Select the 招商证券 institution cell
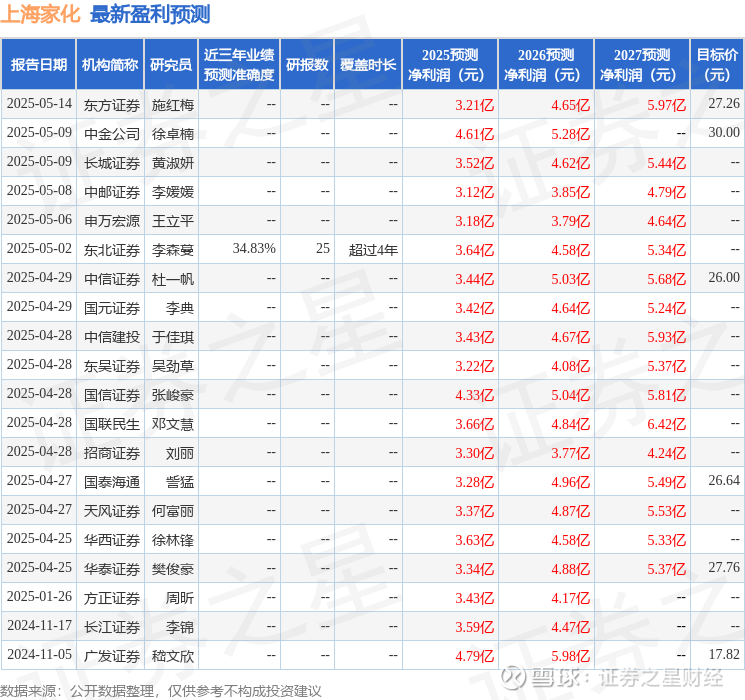 pos(112,453)
